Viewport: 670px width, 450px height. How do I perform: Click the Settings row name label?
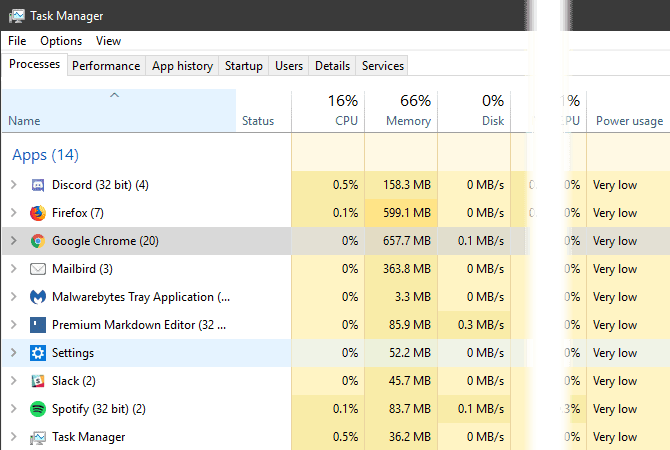coord(73,353)
